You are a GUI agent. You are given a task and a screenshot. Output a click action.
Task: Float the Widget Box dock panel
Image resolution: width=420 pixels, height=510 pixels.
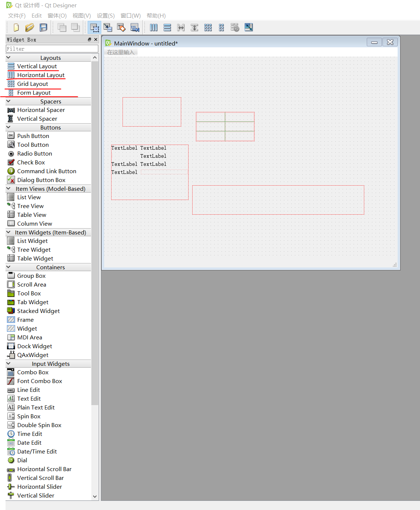click(x=90, y=40)
